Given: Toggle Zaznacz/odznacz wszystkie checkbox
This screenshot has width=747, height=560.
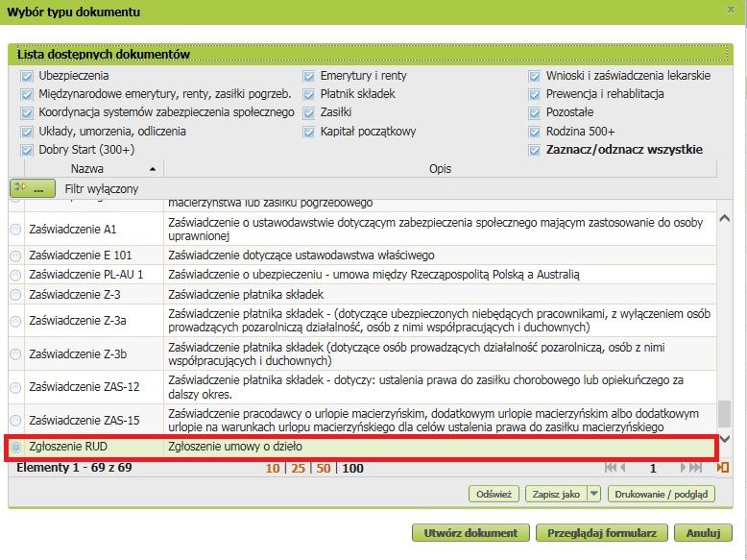Looking at the screenshot, I should click(535, 150).
